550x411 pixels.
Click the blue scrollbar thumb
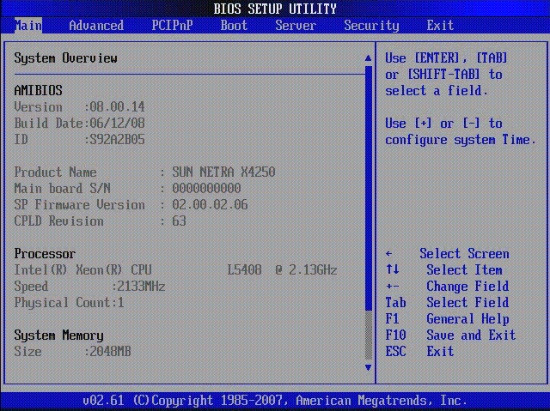point(368,188)
